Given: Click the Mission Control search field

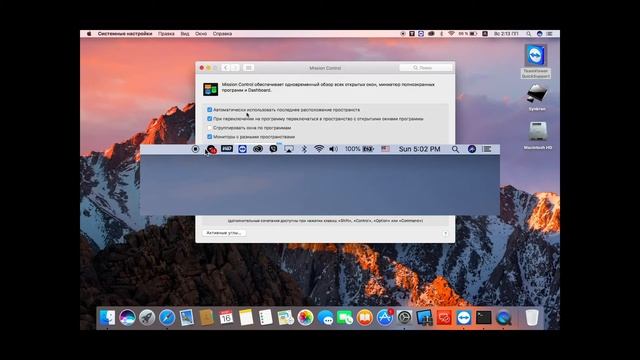Looking at the screenshot, I should 426,68.
